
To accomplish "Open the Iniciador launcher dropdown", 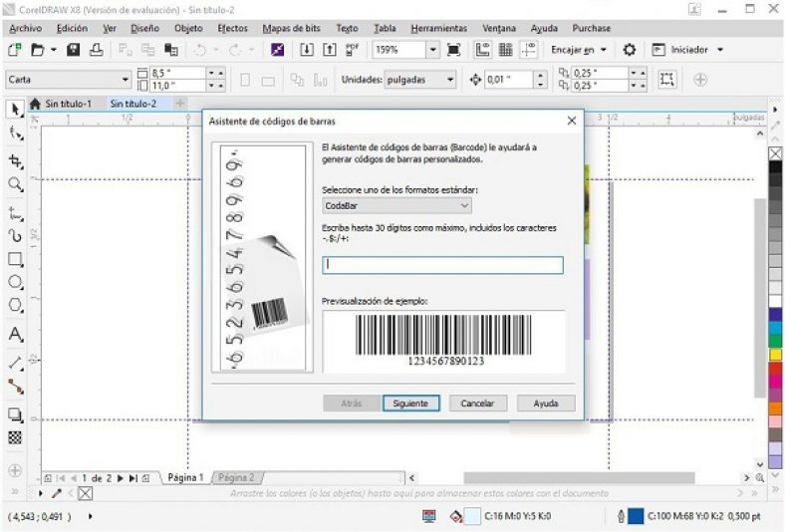I will (x=720, y=50).
